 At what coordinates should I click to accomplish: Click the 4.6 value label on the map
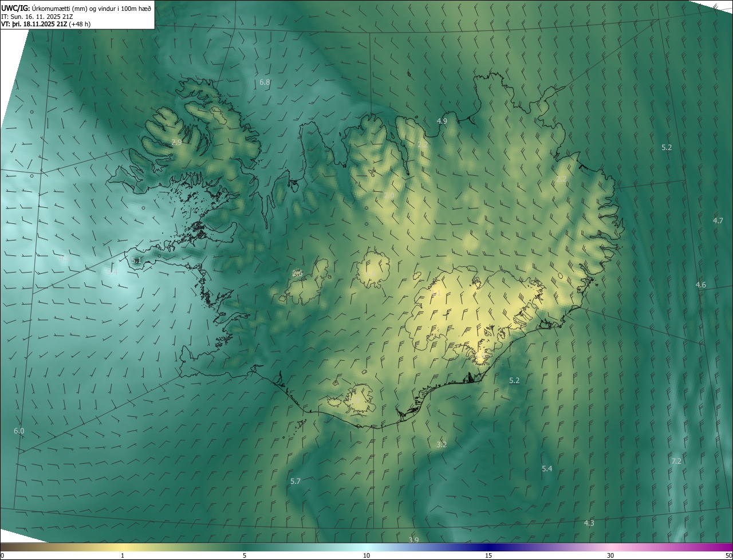click(700, 285)
